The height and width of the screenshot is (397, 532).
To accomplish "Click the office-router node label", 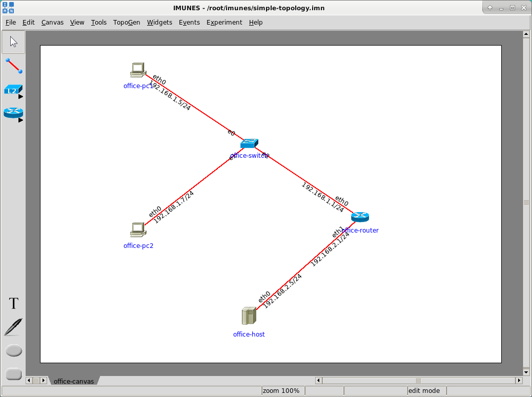I will tap(360, 230).
